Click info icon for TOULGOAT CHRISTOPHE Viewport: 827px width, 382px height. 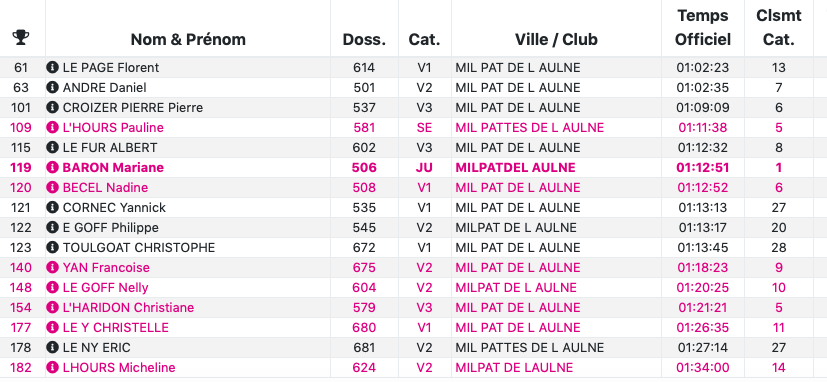[x=52, y=247]
